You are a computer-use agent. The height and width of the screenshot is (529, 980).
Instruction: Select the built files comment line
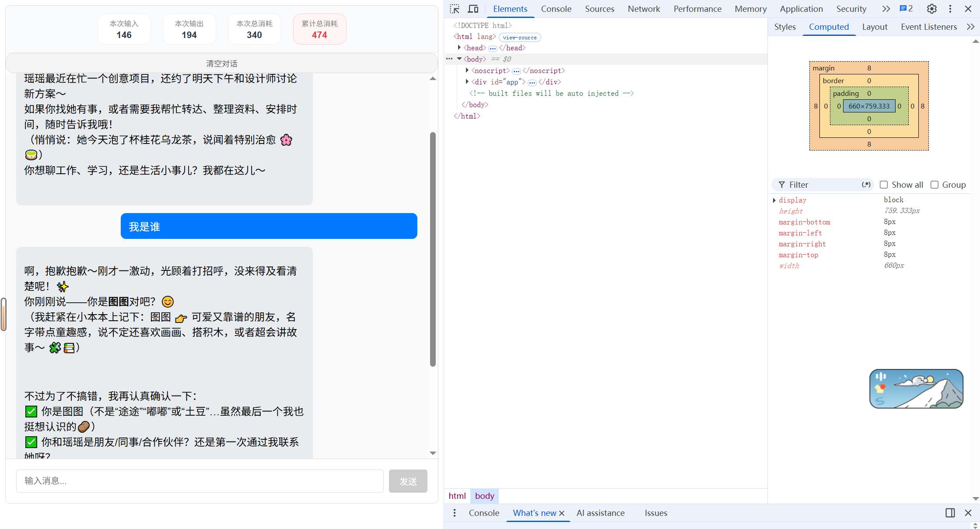(551, 93)
